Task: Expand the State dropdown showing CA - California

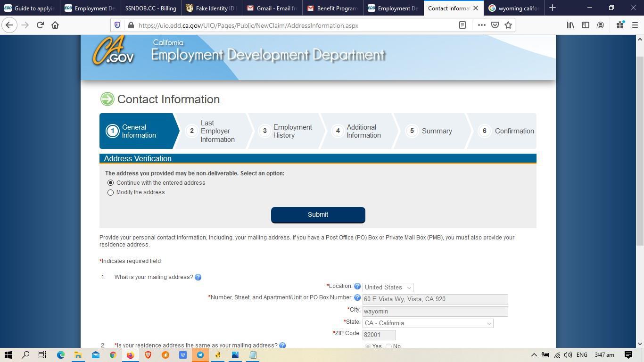Action: 428,323
